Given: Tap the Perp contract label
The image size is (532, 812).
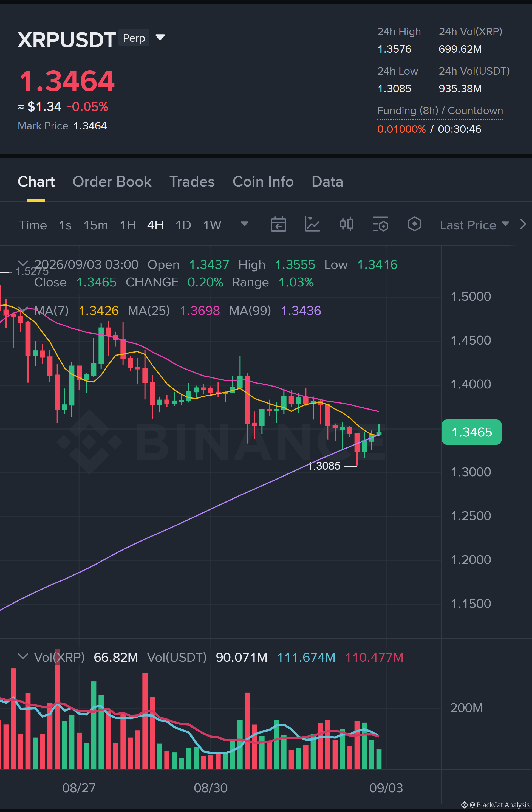Looking at the screenshot, I should click(x=134, y=38).
